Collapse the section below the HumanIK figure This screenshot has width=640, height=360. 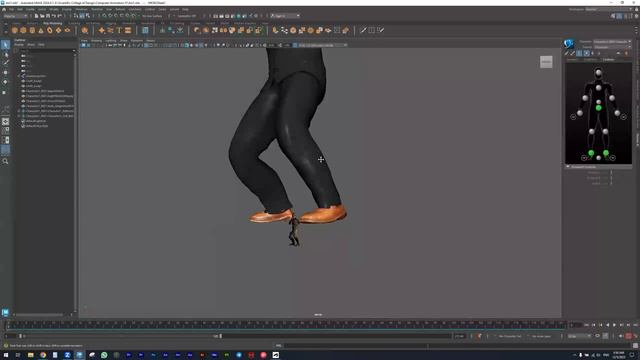pyautogui.click(x=568, y=167)
